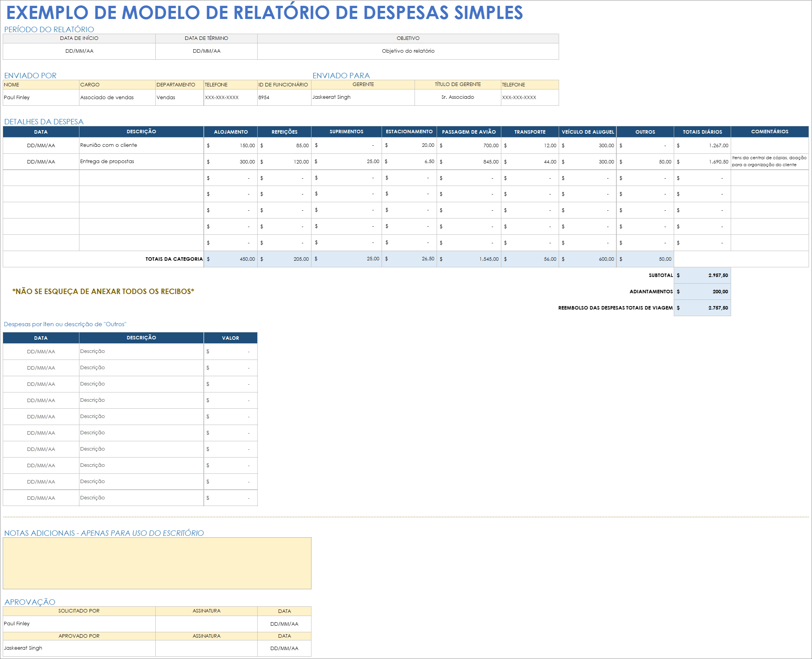Image resolution: width=812 pixels, height=659 pixels.
Task: Click category total 450,00
Action: [x=231, y=259]
